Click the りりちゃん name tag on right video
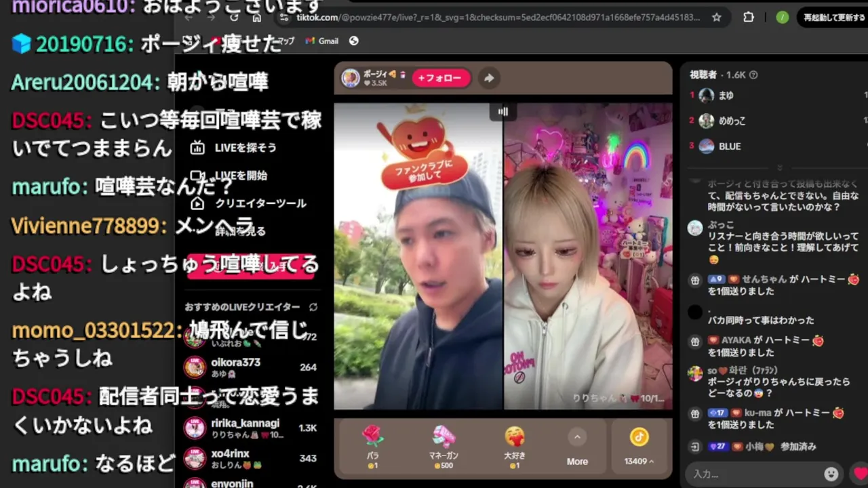 point(617,399)
